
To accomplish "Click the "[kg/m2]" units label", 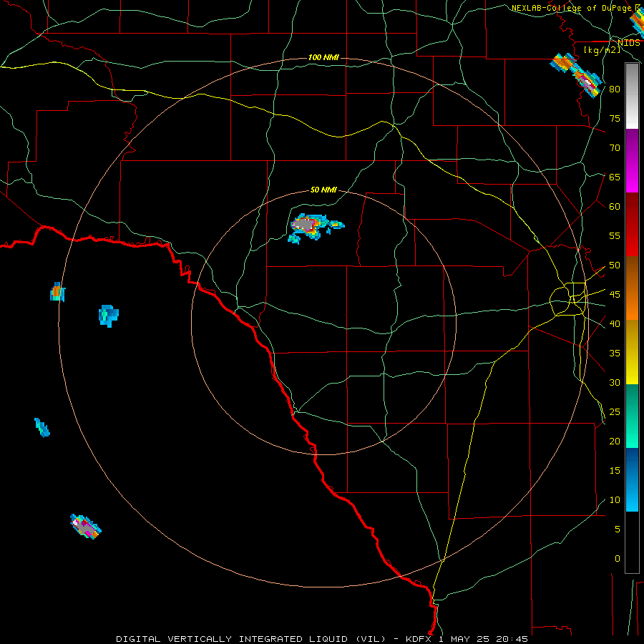I will [602, 50].
